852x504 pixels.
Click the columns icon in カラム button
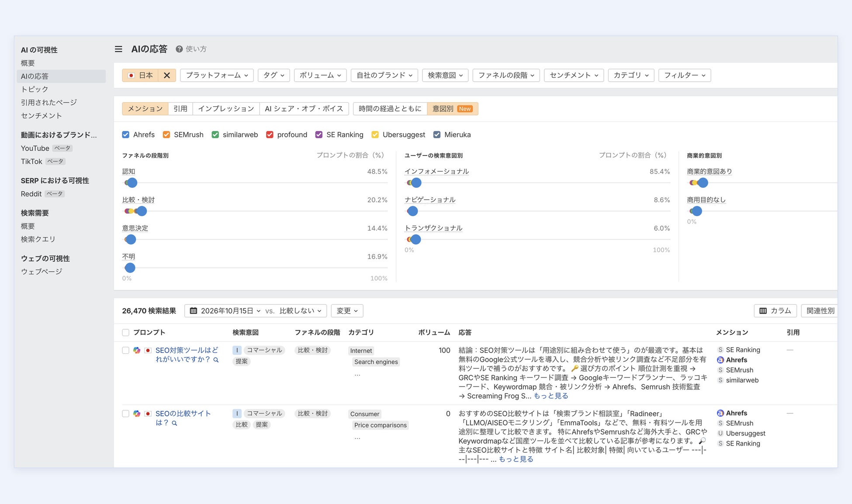763,311
